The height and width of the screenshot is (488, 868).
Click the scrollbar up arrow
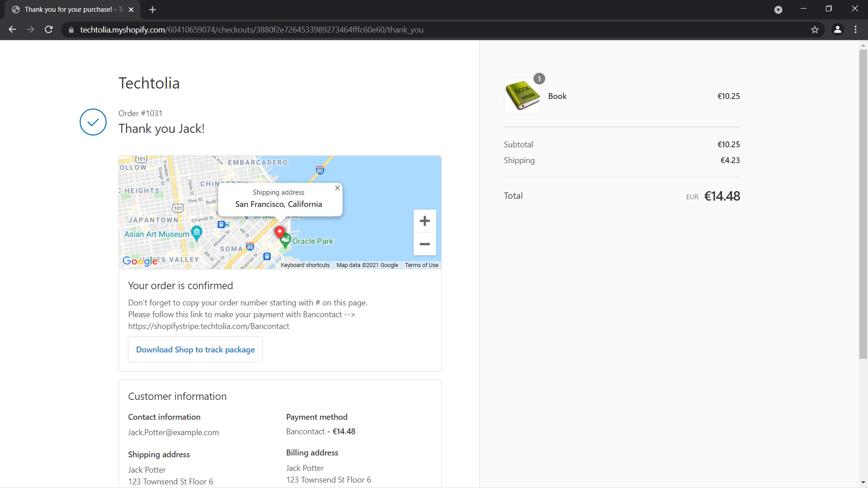click(863, 46)
